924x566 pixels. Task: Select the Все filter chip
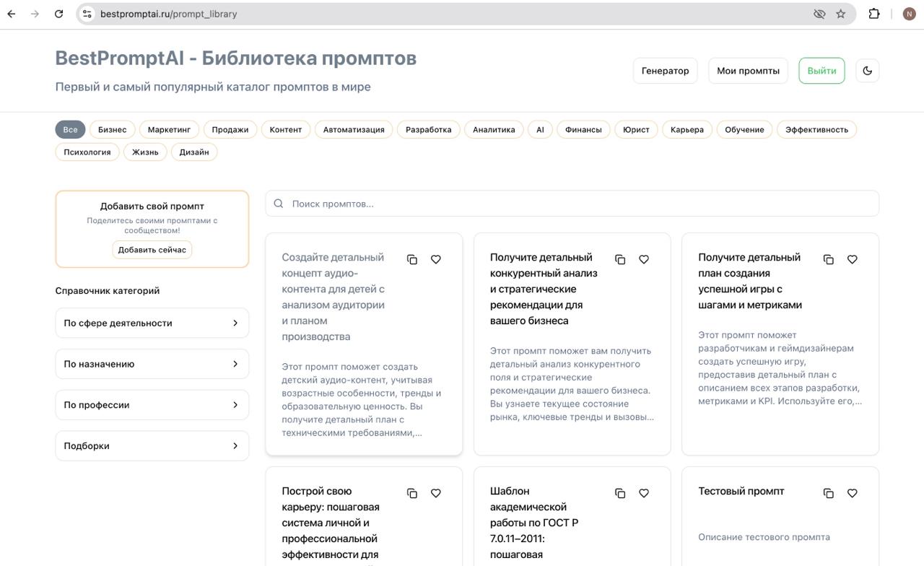tap(69, 129)
